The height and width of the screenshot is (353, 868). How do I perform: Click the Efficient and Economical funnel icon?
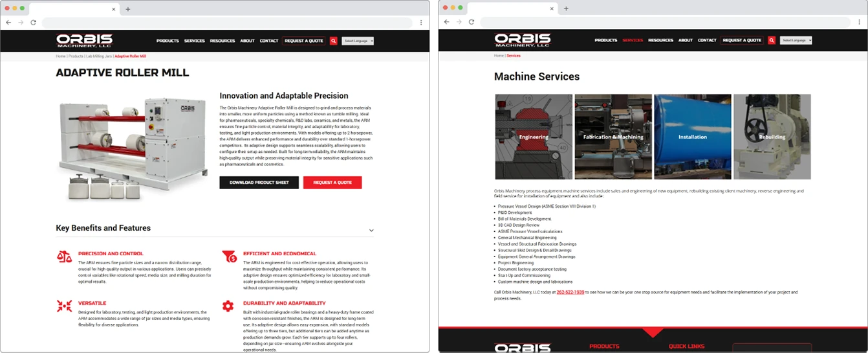(229, 256)
